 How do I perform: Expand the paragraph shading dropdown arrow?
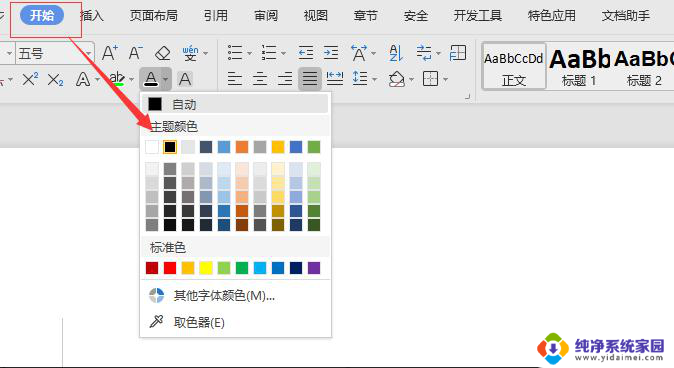click(x=411, y=80)
